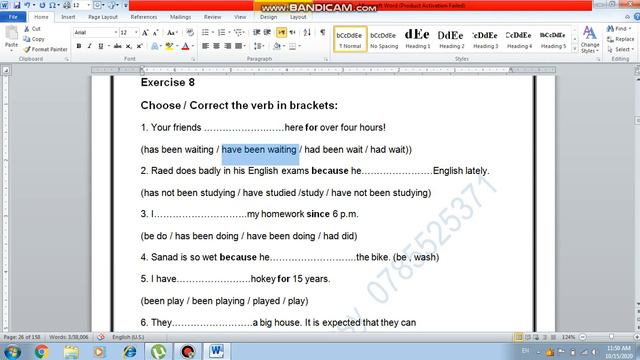Switch to the View tab

pyautogui.click(x=240, y=17)
